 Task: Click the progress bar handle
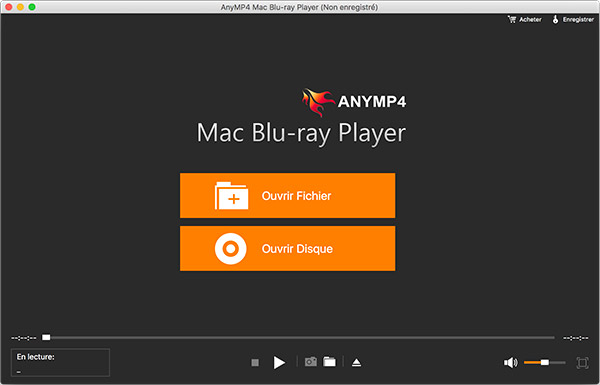(x=46, y=337)
